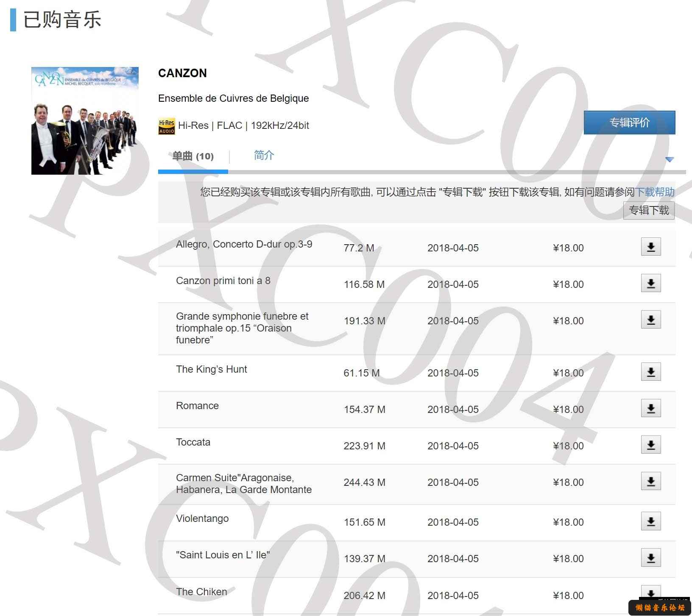The height and width of the screenshot is (616, 692).
Task: Download the Romance track
Action: click(651, 408)
